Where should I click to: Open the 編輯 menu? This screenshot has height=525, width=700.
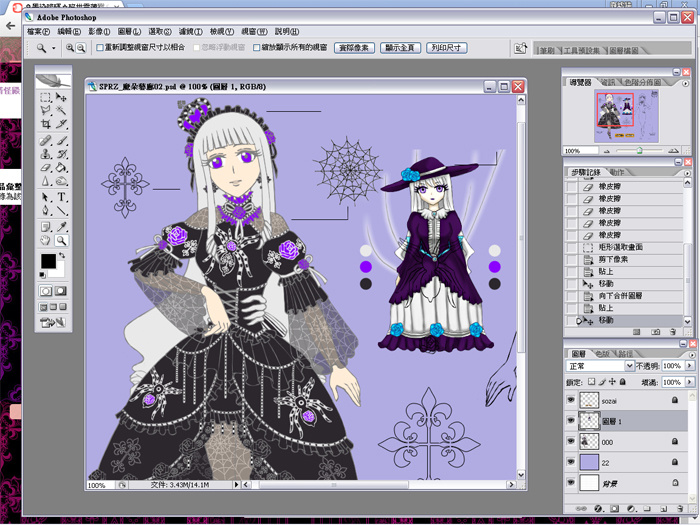point(69,32)
